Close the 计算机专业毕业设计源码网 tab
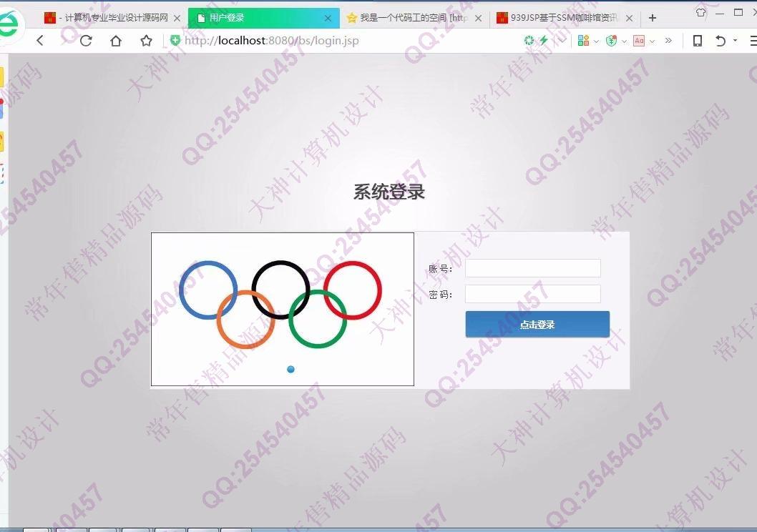757x532 pixels. (x=177, y=19)
